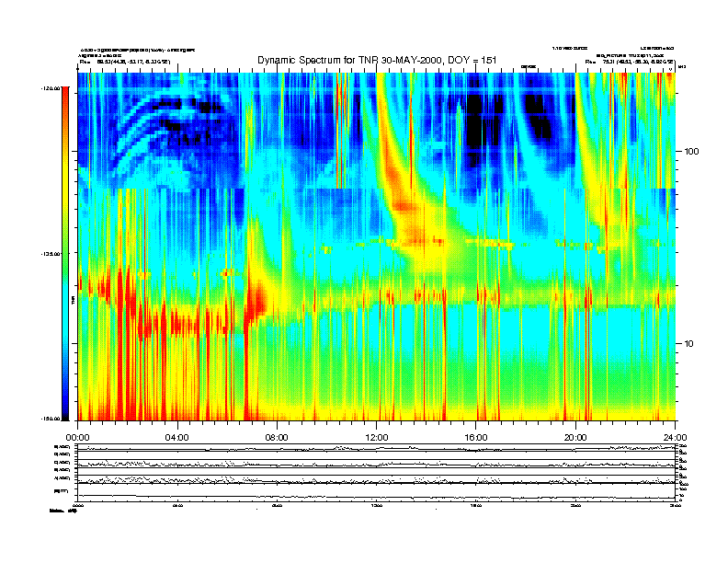Click the 08:00 time axis label
The image size is (728, 563).
[277, 438]
